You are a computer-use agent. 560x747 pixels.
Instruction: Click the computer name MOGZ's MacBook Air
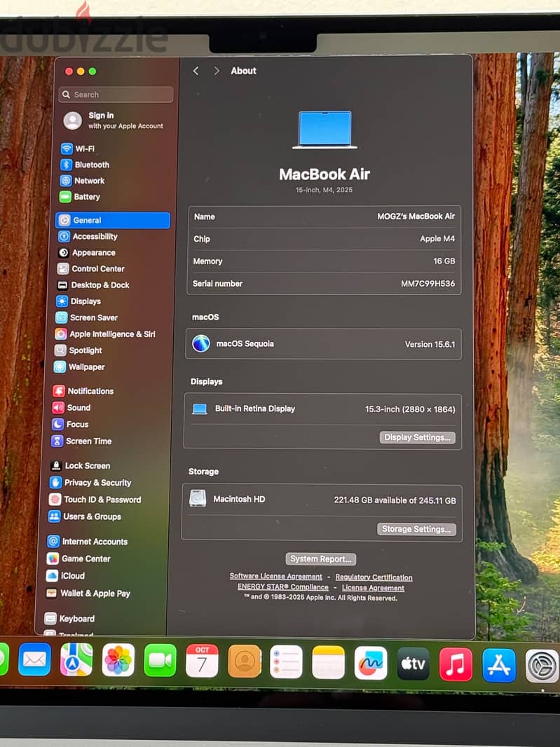click(x=416, y=217)
